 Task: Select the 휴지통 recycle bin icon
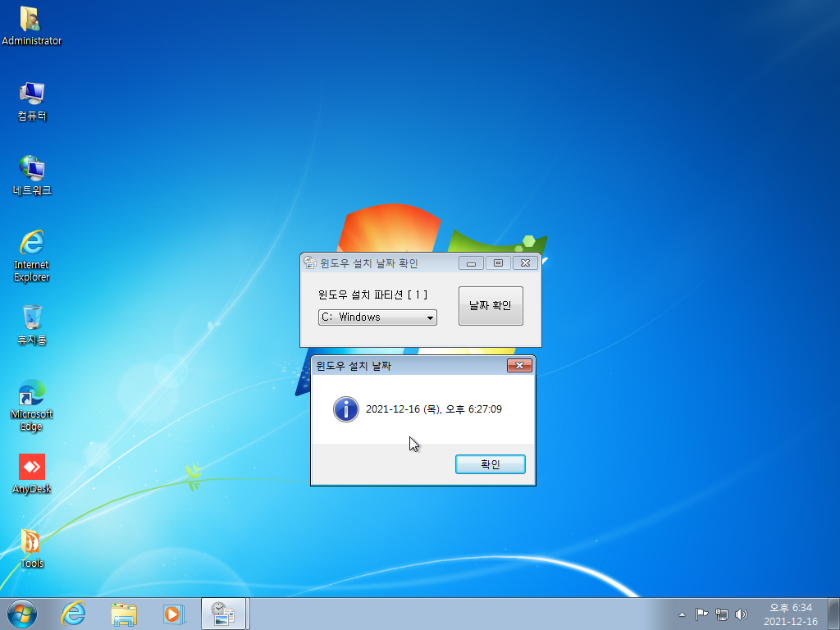pos(32,325)
